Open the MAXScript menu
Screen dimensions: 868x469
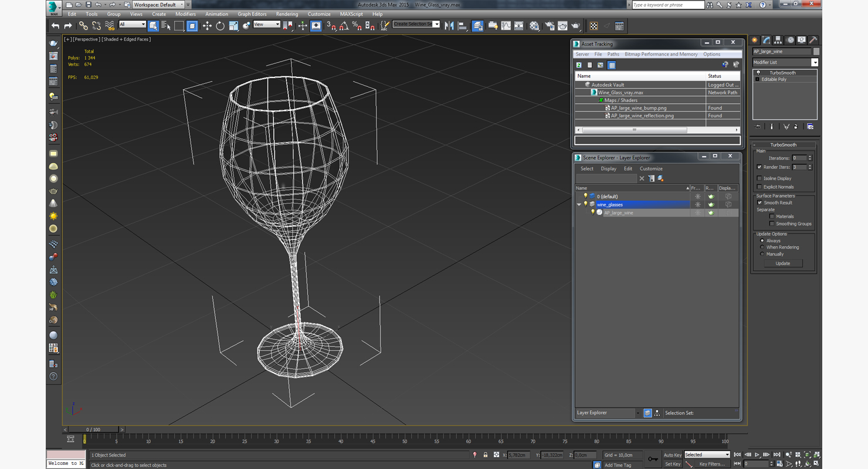click(351, 14)
